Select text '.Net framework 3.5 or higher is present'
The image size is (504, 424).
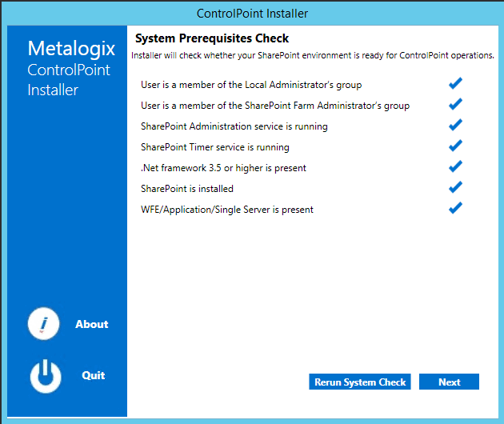[x=223, y=168]
